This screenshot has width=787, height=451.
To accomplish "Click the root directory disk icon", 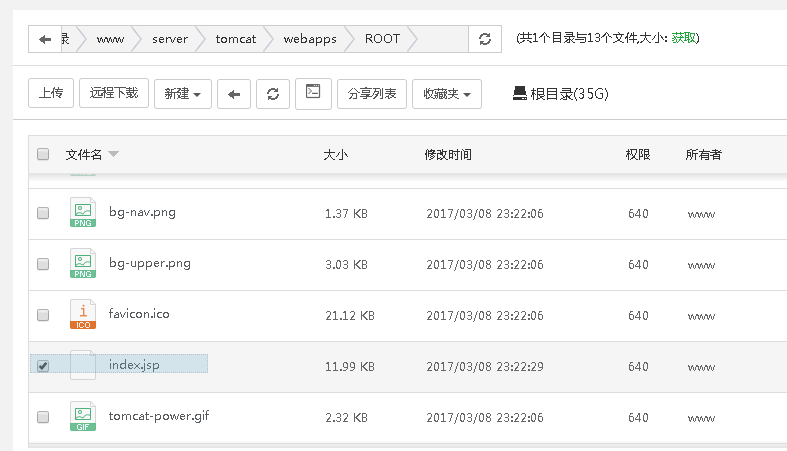I will click(x=520, y=94).
